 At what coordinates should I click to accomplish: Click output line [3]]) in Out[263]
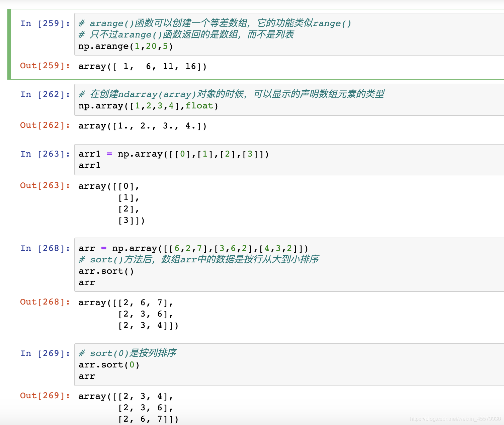(131, 220)
